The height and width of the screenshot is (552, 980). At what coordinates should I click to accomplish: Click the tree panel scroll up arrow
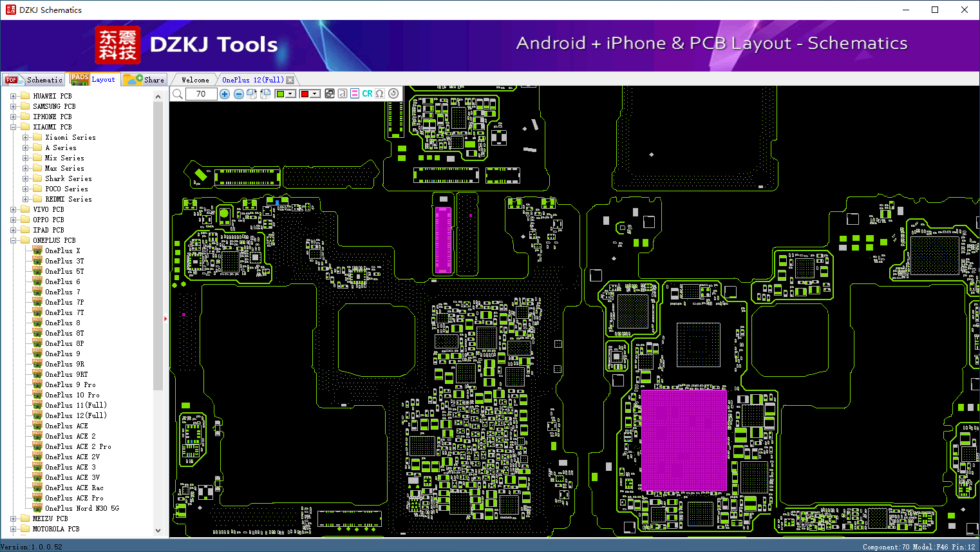click(x=158, y=97)
